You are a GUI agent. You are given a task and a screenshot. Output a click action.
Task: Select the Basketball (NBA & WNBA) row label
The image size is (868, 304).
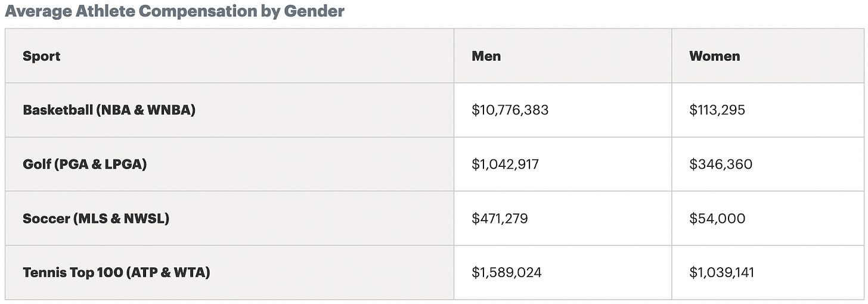coord(109,110)
